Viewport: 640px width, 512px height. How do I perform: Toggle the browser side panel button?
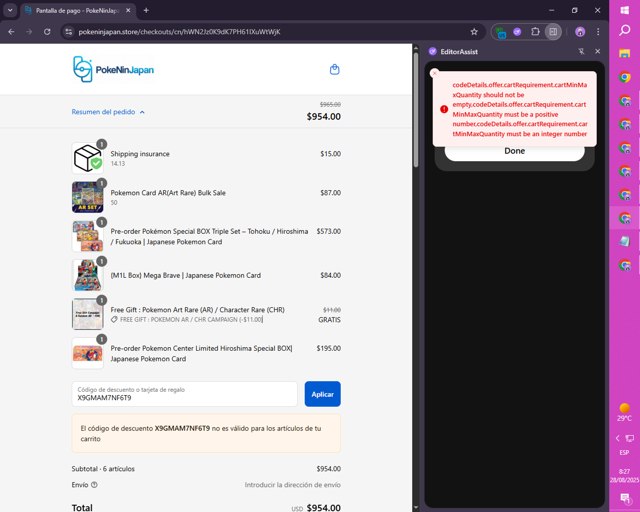pos(553,32)
